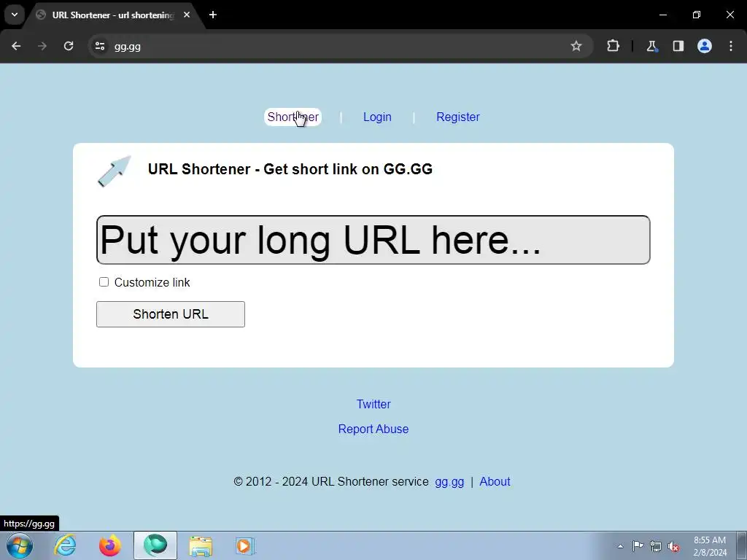Screen dimensions: 747x560
Task: Open the Action Center flag icon
Action: coord(638,546)
